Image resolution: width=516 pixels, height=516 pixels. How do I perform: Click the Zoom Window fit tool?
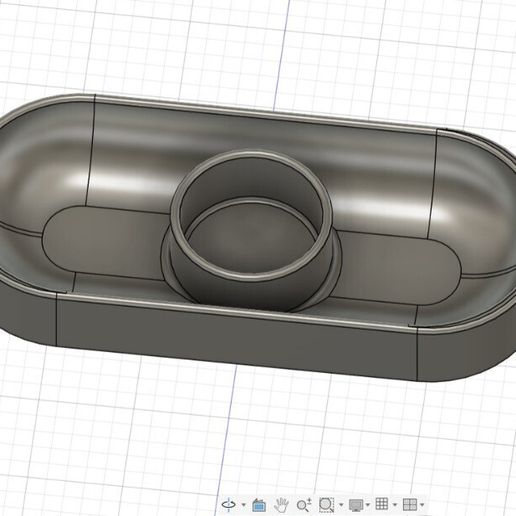point(326,505)
